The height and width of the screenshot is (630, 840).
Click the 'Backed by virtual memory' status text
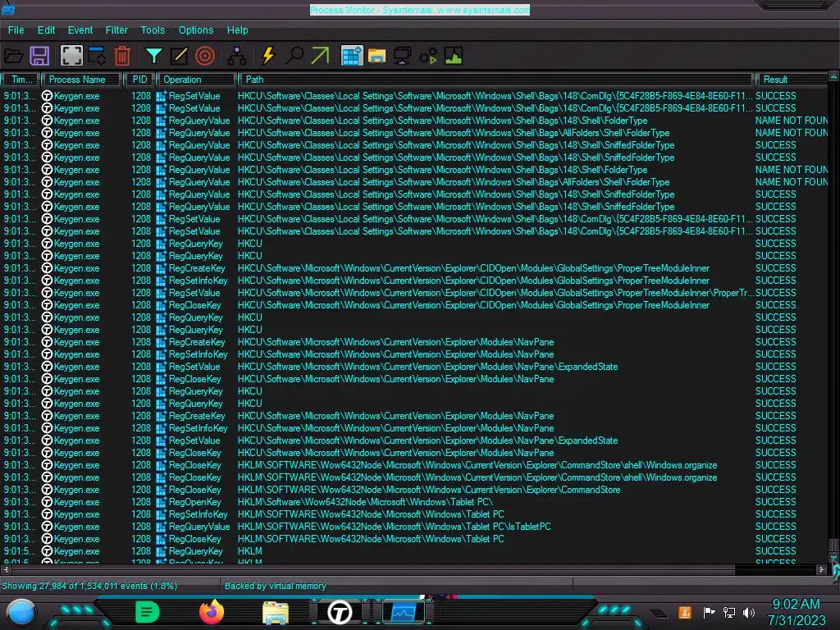(275, 586)
